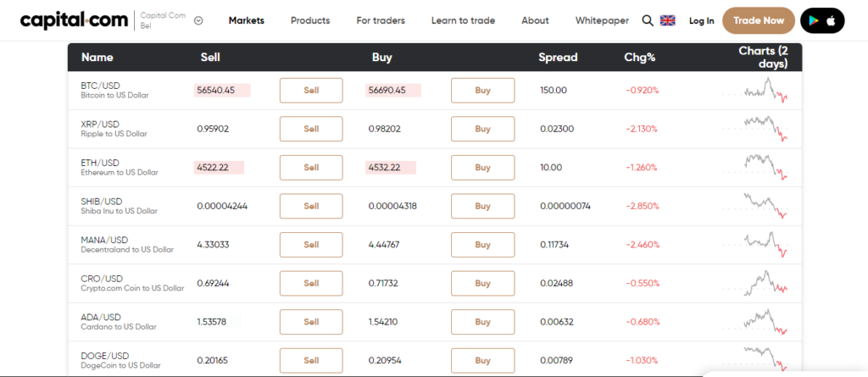Expand the For traders menu
Image resolution: width=868 pixels, height=377 pixels.
(381, 20)
